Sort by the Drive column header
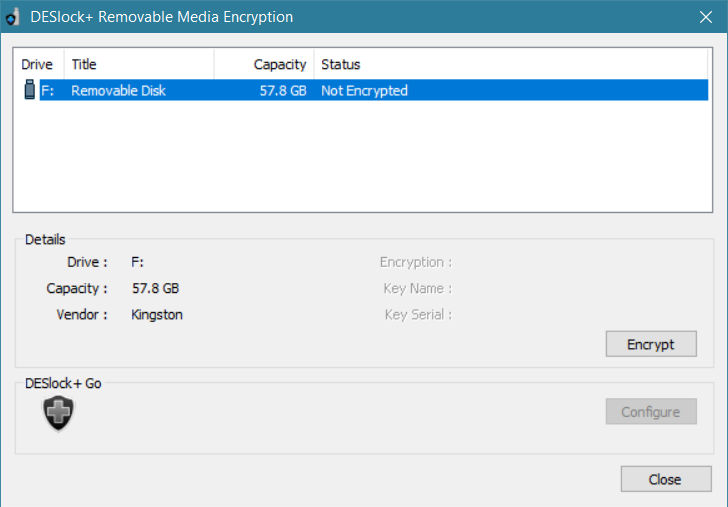 [39, 64]
